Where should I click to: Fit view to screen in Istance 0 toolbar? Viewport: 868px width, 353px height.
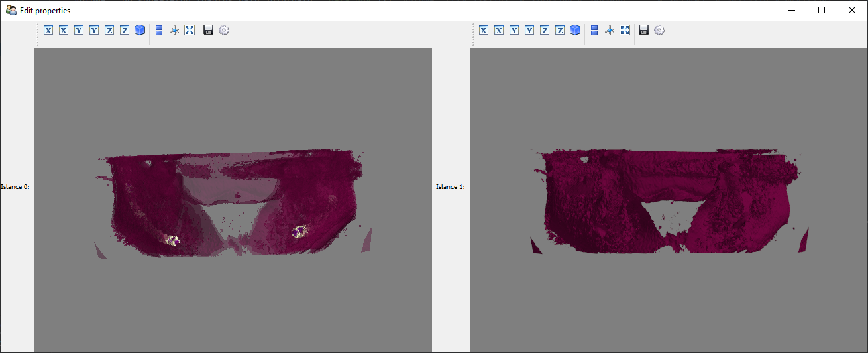tap(190, 30)
